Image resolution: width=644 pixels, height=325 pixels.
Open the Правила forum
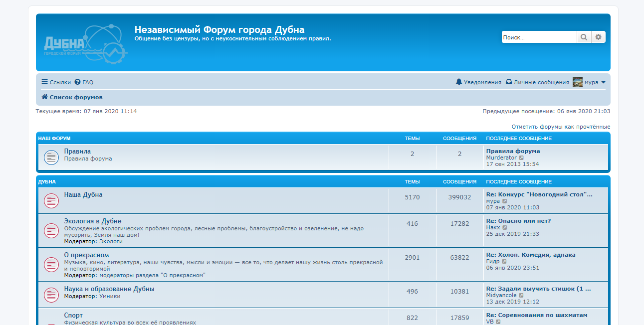click(77, 151)
